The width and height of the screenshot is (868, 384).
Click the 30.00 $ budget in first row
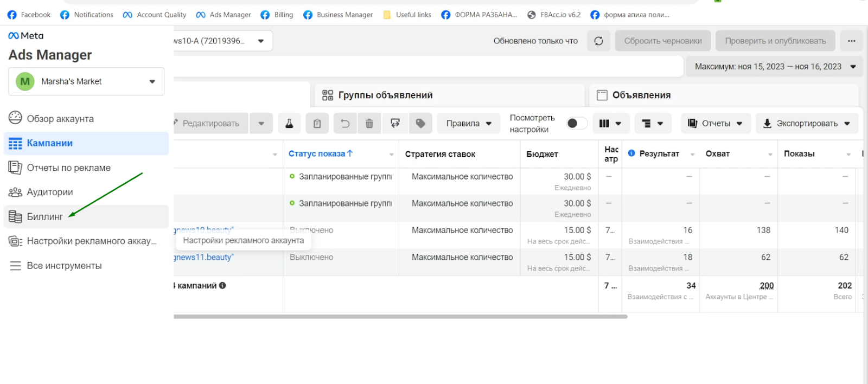pos(577,176)
